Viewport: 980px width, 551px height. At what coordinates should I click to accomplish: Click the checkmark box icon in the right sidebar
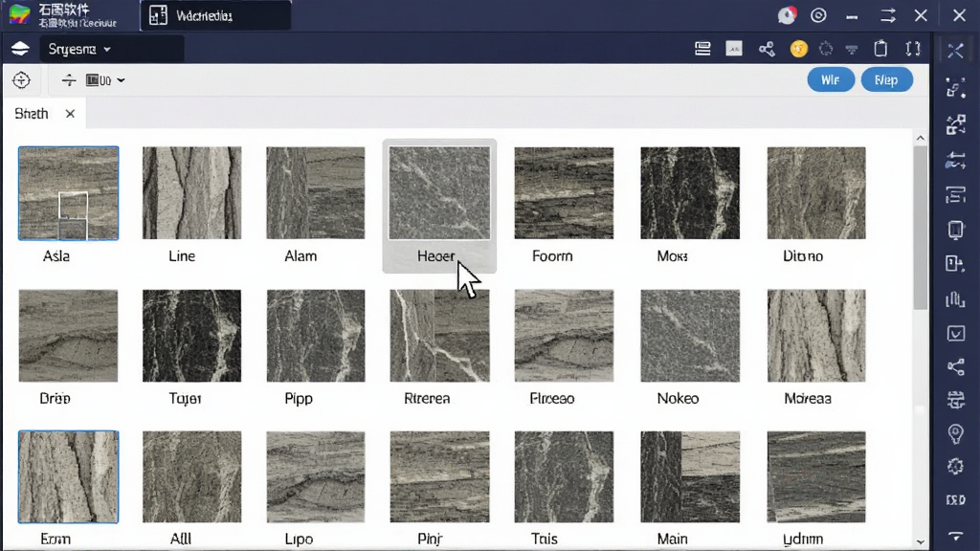pyautogui.click(x=955, y=333)
